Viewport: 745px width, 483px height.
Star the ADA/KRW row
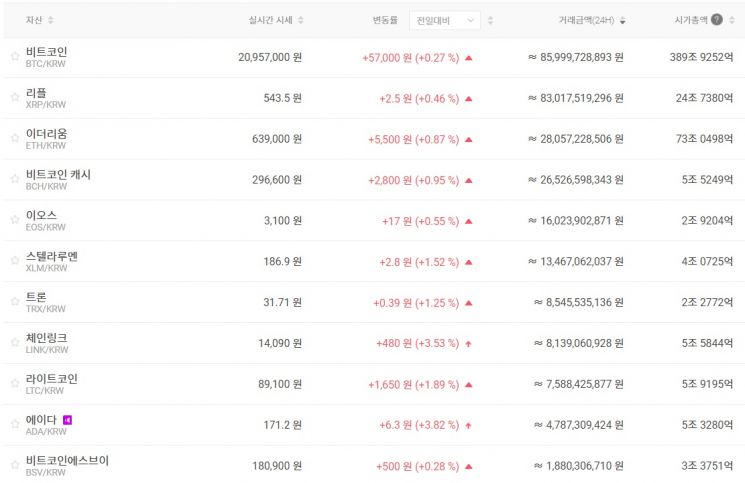[x=15, y=424]
